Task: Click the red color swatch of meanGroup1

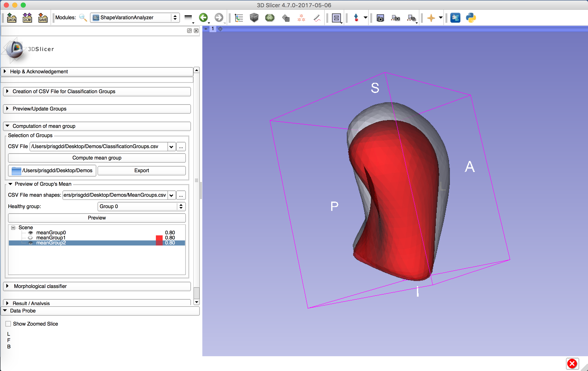Action: pos(159,238)
